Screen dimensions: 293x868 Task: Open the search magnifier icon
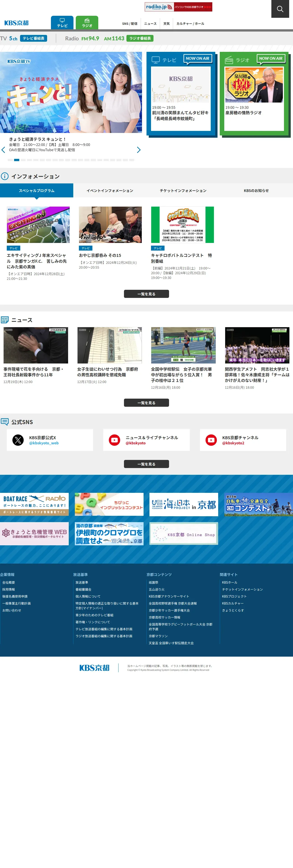pos(280,9)
